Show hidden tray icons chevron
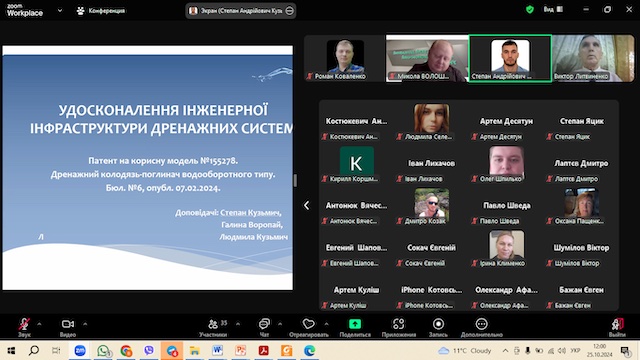This screenshot has width=640, height=360. 505,351
